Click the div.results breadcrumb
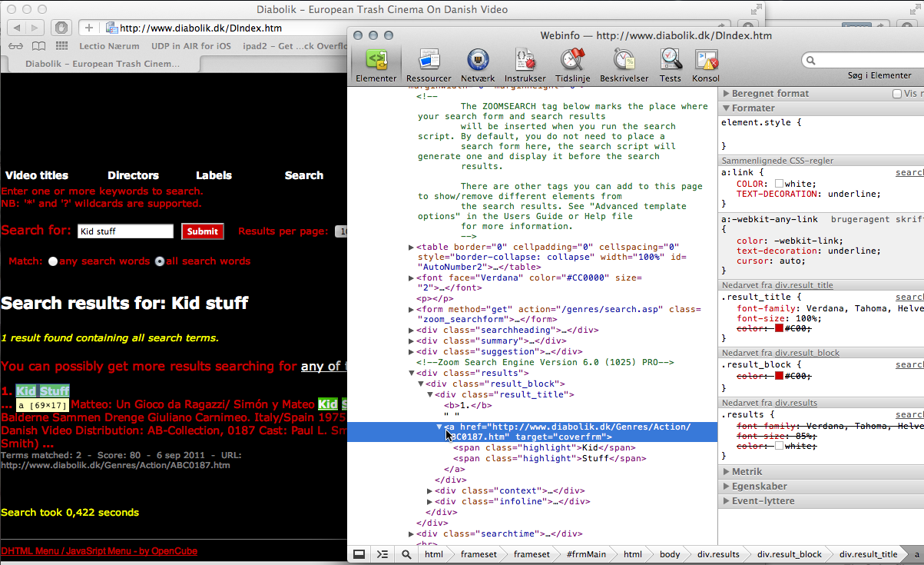The height and width of the screenshot is (565, 924). click(719, 554)
